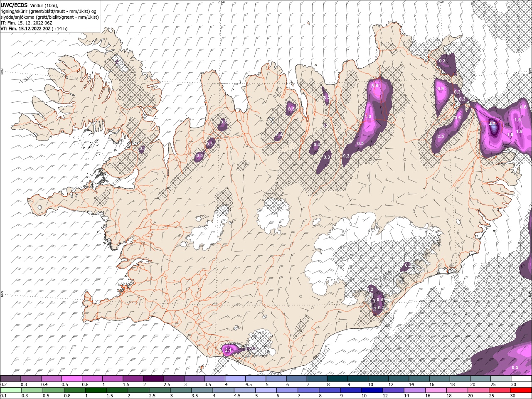Click the 4.5 label under the purple legend row
Screen dimensions: 532x399
point(249,385)
